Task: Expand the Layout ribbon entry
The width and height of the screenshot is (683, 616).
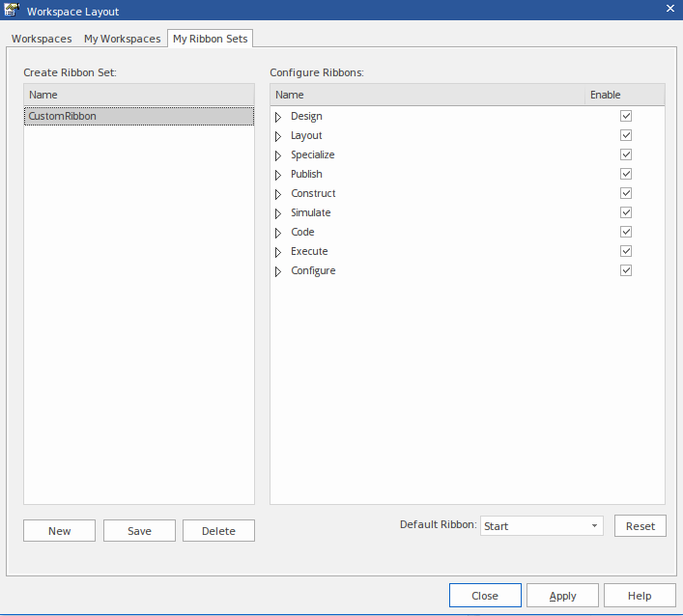Action: coord(278,136)
